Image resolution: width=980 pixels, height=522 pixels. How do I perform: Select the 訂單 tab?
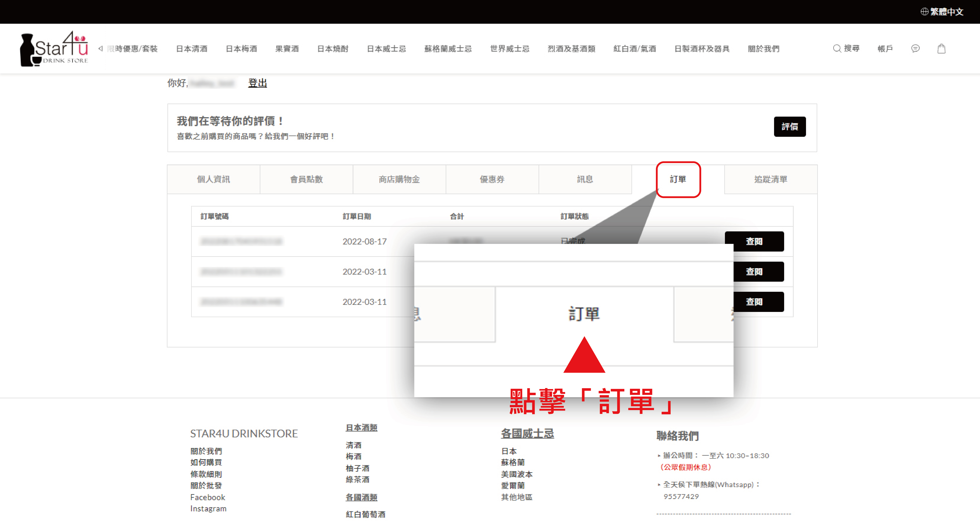coord(678,179)
